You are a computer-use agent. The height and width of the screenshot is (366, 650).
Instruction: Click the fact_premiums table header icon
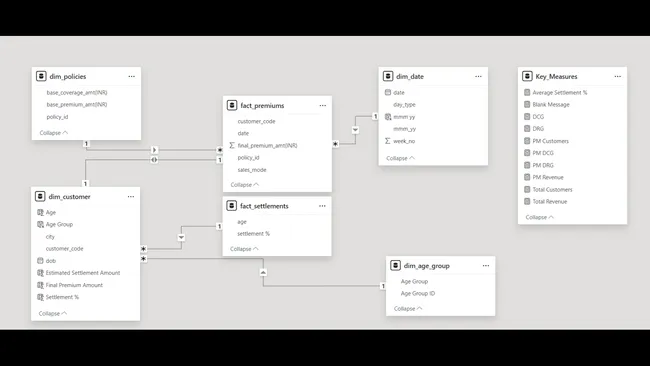pyautogui.click(x=232, y=105)
